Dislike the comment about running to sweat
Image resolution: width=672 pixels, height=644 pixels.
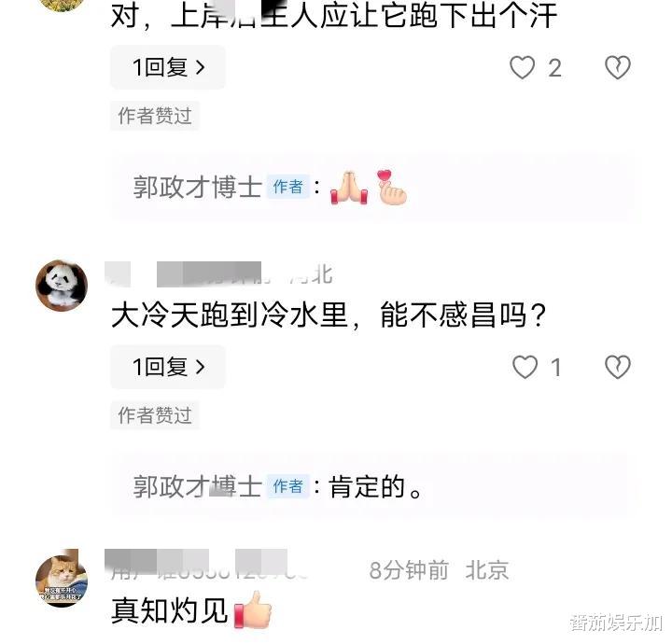coord(618,68)
